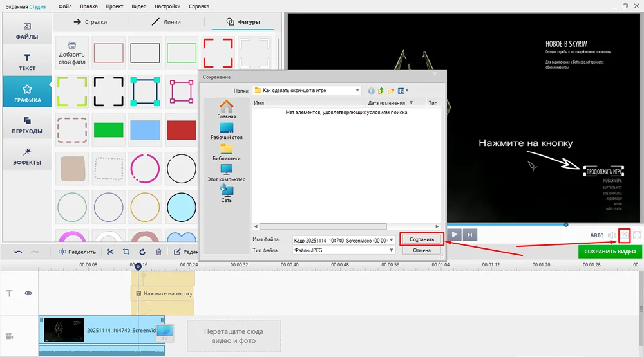Open fullscreen preview with the expand icon
This screenshot has height=357, width=644.
pyautogui.click(x=637, y=235)
